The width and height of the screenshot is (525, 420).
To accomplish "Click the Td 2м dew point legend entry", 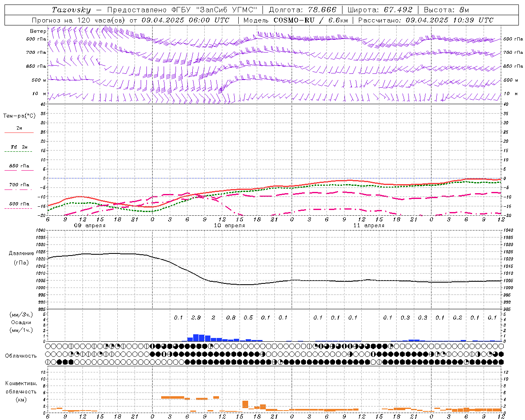I will pyautogui.click(x=19, y=147).
